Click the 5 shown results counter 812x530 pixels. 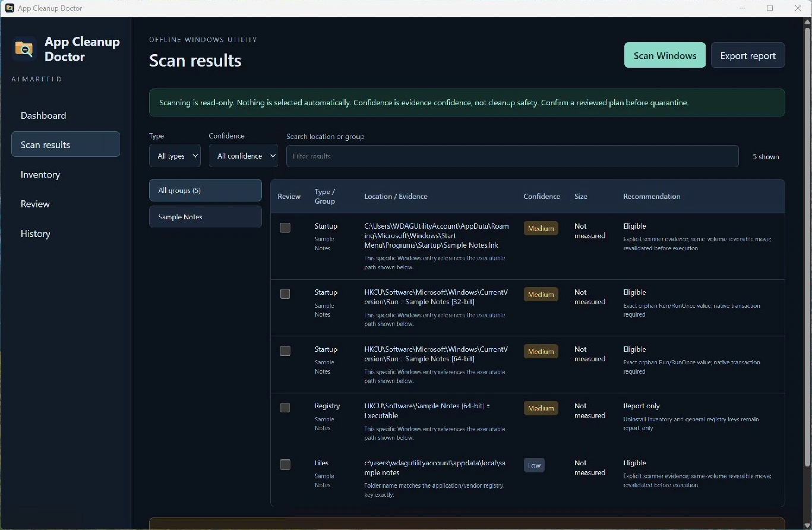point(766,157)
